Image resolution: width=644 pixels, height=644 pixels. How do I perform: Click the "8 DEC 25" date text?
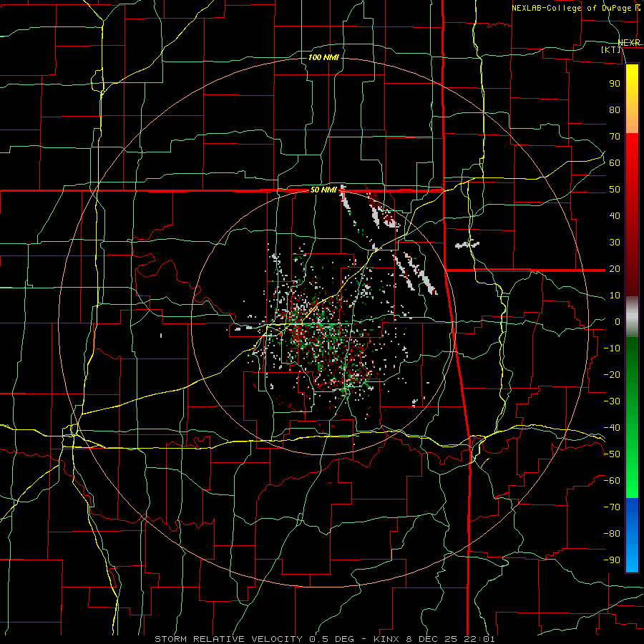(434, 639)
